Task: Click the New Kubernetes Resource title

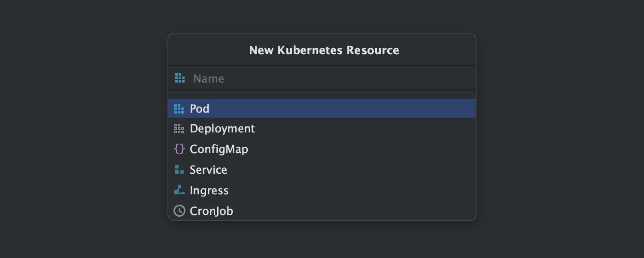Action: 324,50
